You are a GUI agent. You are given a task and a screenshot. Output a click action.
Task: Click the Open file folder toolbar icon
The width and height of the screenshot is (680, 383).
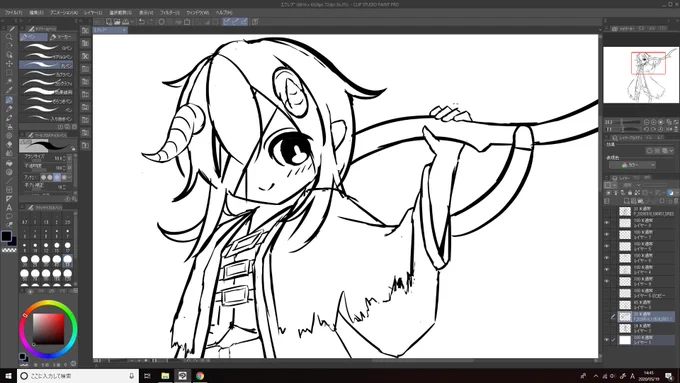click(x=117, y=22)
